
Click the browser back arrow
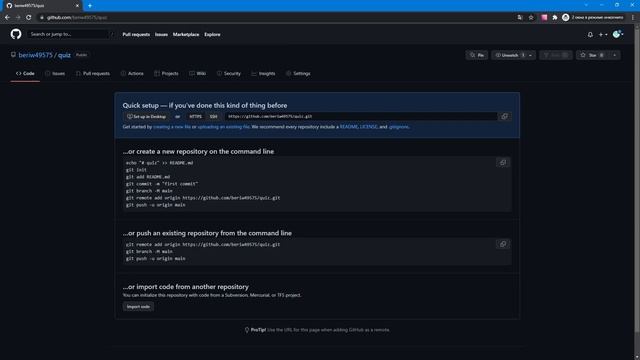click(7, 18)
